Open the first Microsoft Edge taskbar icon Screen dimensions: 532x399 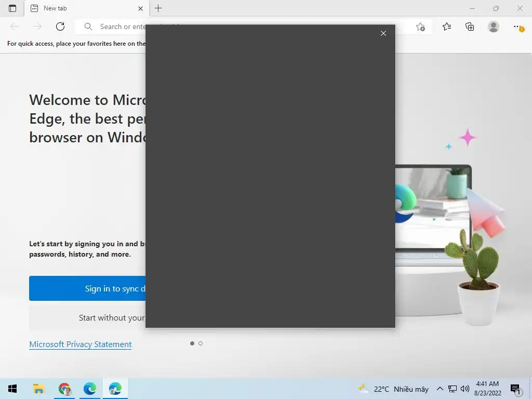point(90,389)
